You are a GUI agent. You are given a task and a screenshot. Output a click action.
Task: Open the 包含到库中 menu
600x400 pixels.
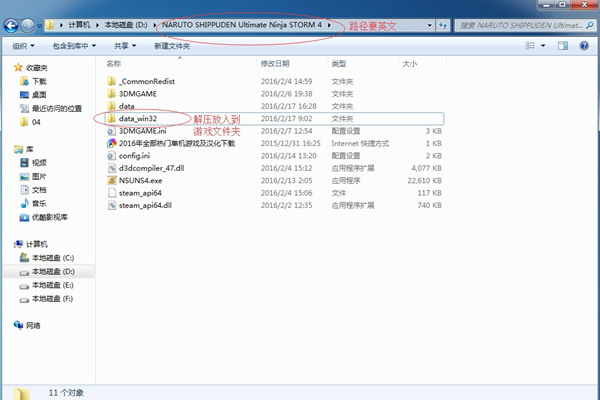tap(74, 46)
